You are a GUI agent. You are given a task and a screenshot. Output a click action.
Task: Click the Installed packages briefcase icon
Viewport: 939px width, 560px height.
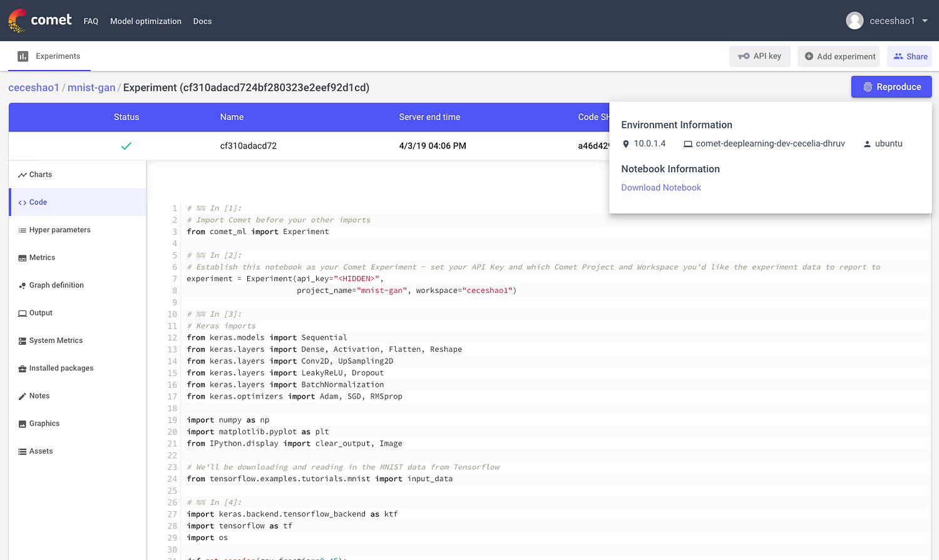pos(23,369)
